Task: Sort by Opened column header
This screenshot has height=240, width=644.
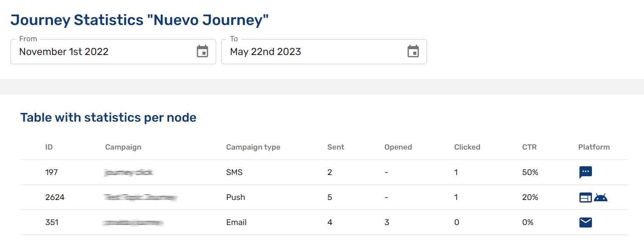Action: coord(398,147)
